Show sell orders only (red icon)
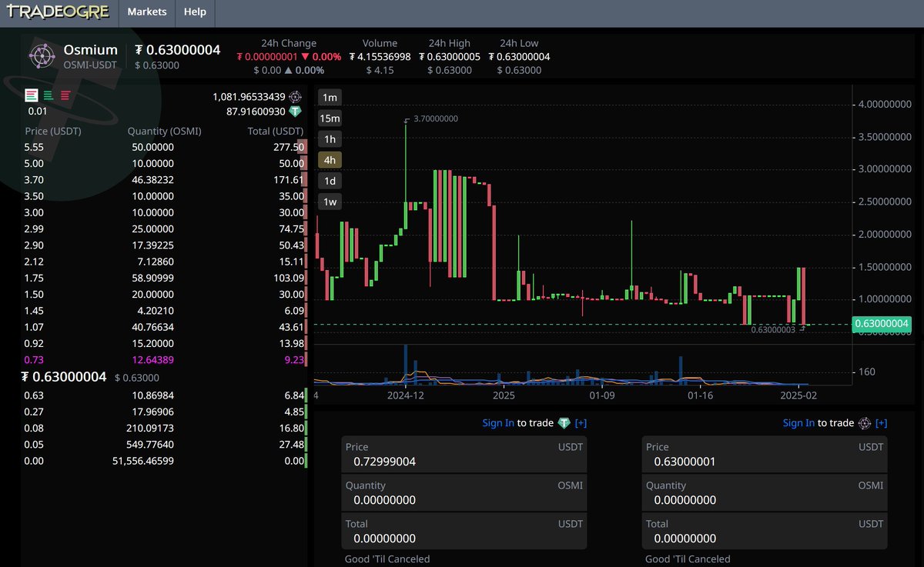The image size is (924, 567). tap(65, 95)
